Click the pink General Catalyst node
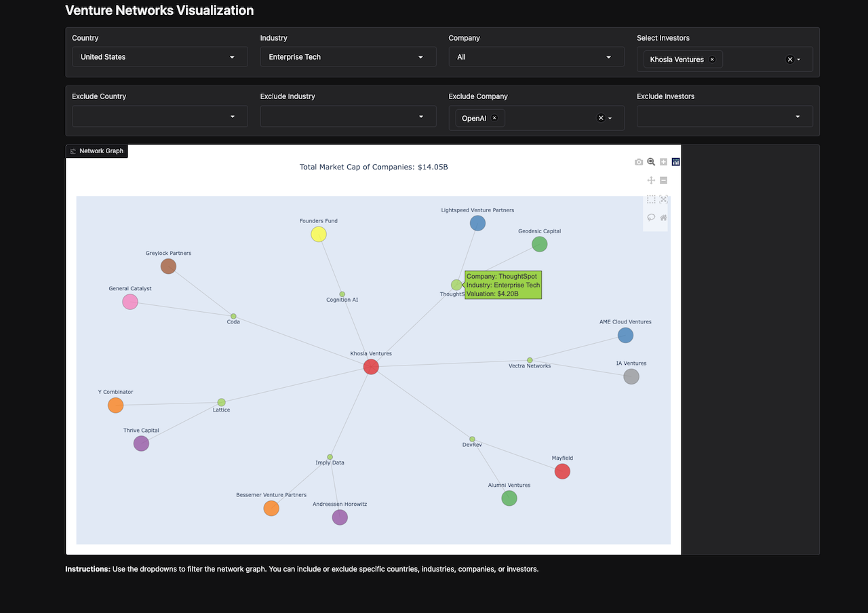 tap(130, 302)
